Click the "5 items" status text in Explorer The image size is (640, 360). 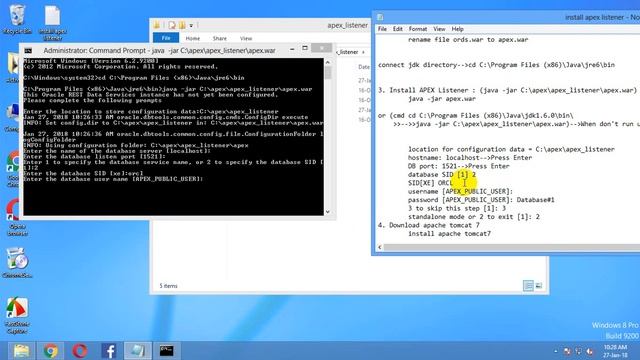pyautogui.click(x=168, y=286)
